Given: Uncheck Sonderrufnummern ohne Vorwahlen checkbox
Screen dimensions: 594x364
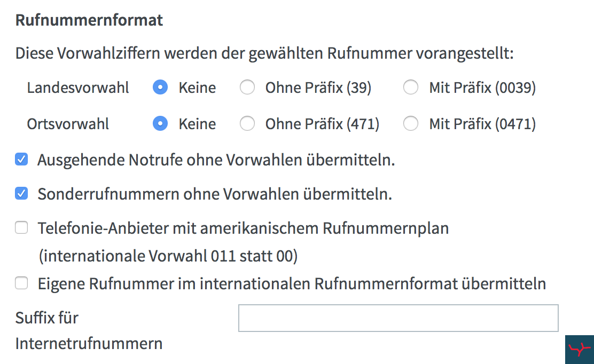Looking at the screenshot, I should pyautogui.click(x=21, y=193).
